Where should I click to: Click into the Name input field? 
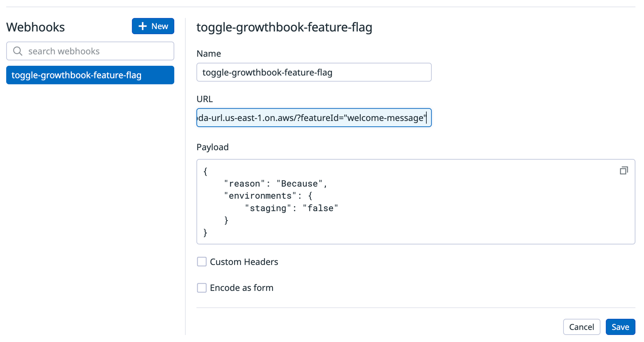point(314,72)
